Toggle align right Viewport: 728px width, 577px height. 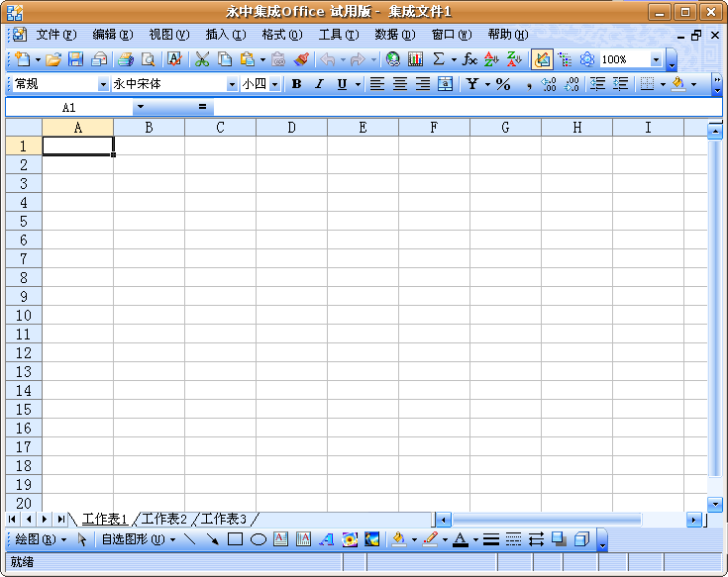pyautogui.click(x=423, y=84)
